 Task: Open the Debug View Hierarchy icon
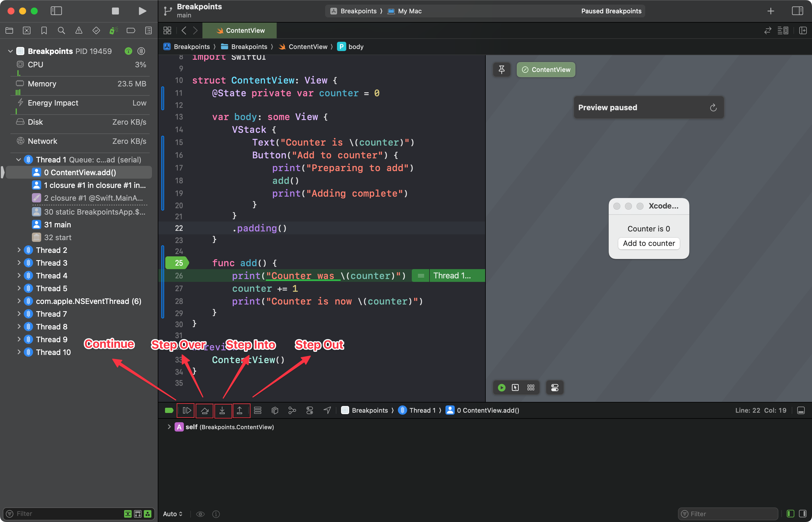pos(275,410)
